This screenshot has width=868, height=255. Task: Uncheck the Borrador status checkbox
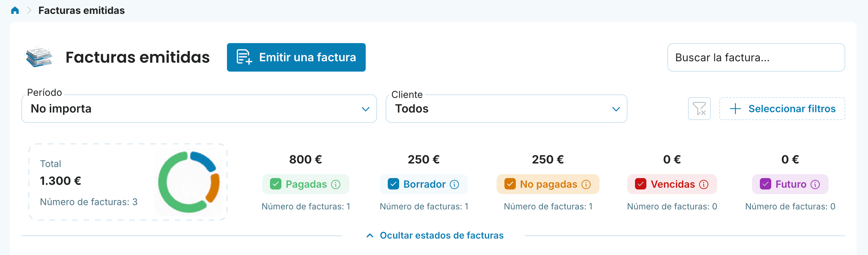(x=393, y=184)
